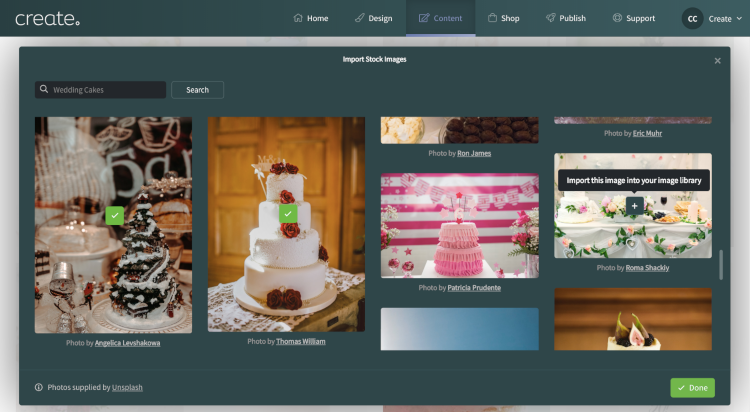Open the Support menu item
Image resolution: width=750 pixels, height=412 pixels.
pos(634,18)
